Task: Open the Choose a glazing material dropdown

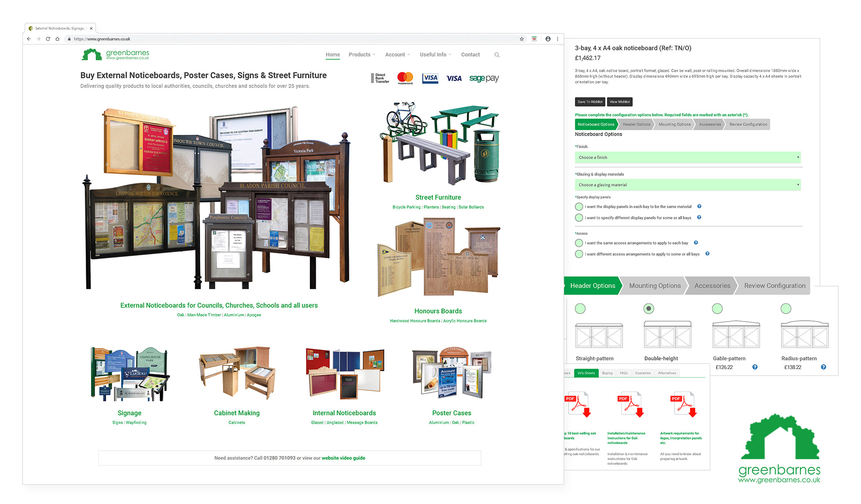Action: click(x=687, y=185)
